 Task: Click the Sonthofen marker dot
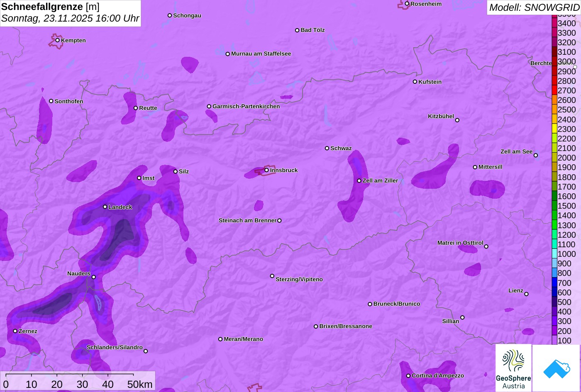(51, 101)
